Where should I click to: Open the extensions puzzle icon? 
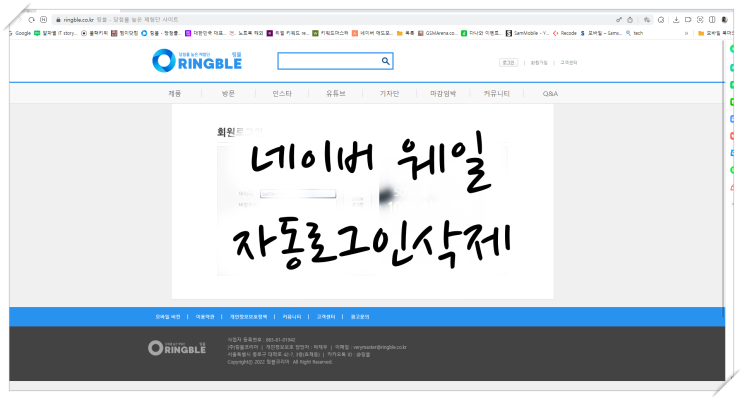[x=661, y=20]
